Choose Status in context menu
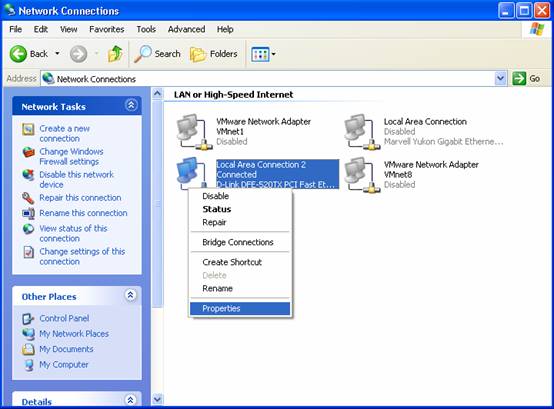The image size is (554, 409). [x=240, y=209]
